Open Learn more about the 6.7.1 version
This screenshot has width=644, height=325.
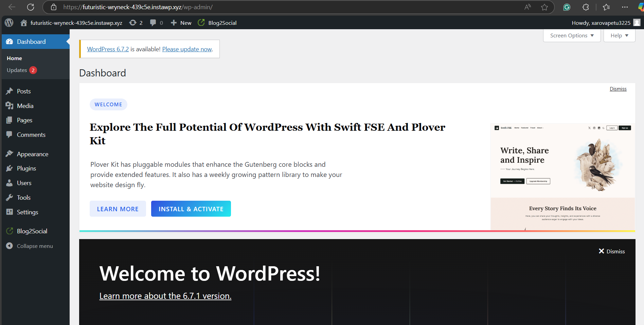[x=165, y=296]
